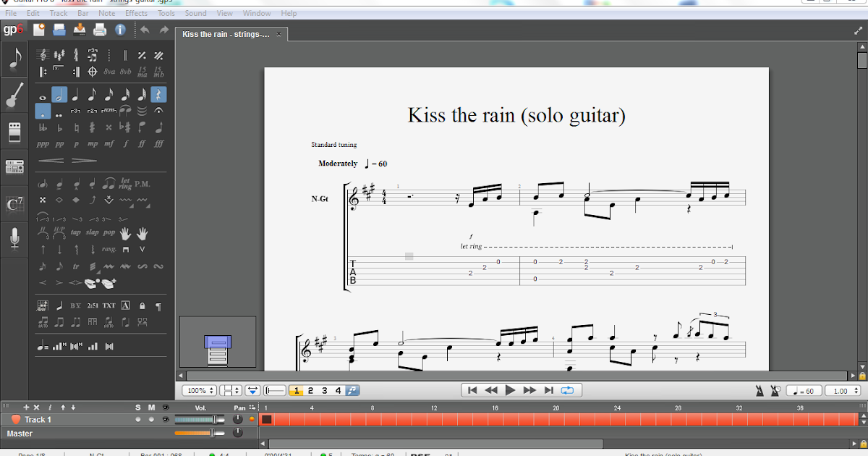Toggle palm mute (P.M.)
The height and width of the screenshot is (456, 868).
(x=142, y=183)
